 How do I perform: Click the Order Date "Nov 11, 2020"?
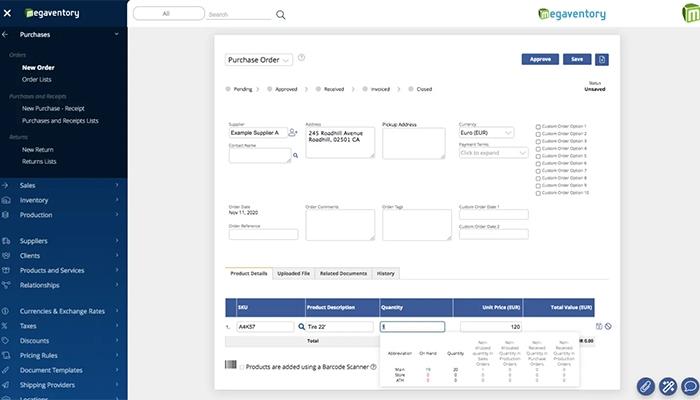click(243, 212)
